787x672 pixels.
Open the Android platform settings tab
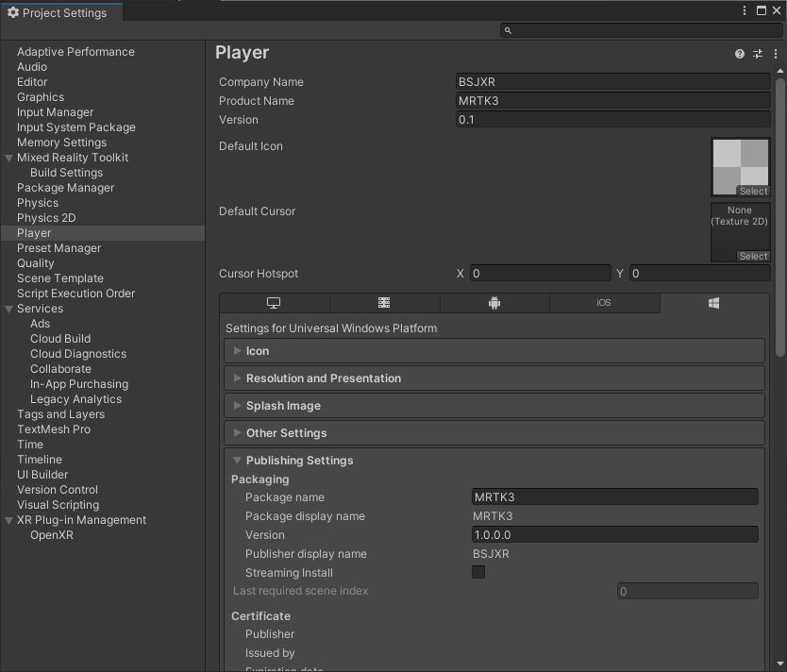pos(494,303)
